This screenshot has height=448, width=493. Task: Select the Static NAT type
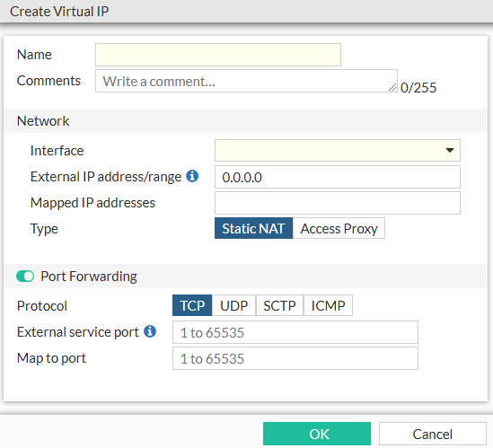(x=253, y=228)
